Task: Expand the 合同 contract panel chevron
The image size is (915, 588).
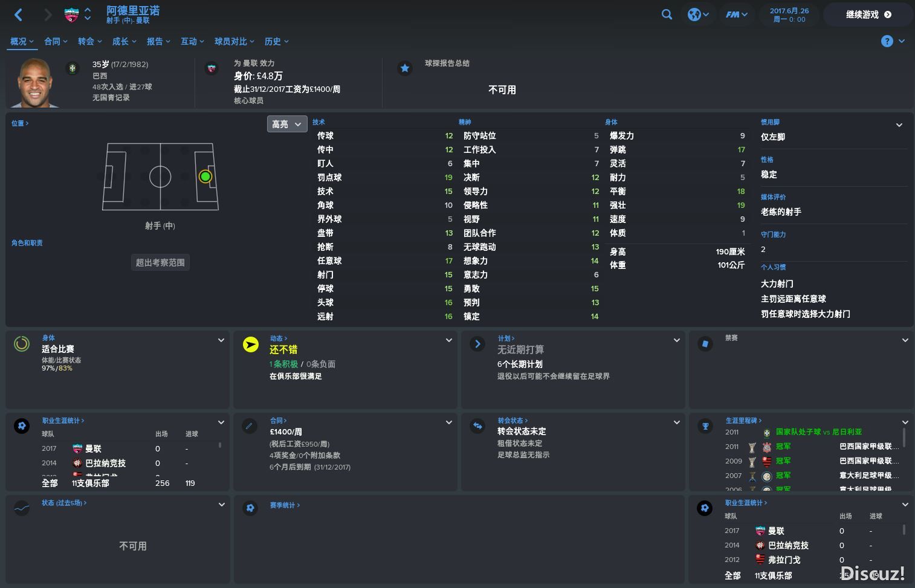Action: pyautogui.click(x=449, y=422)
